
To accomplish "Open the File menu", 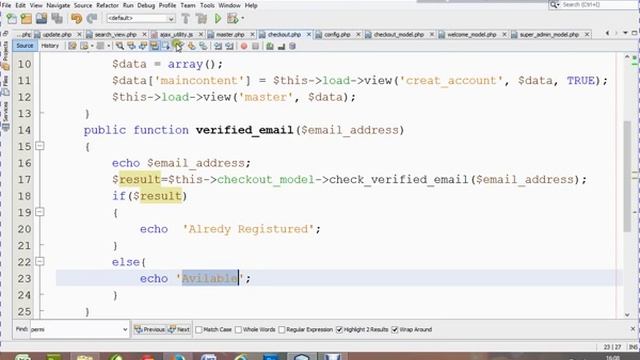I will pos(7,5).
